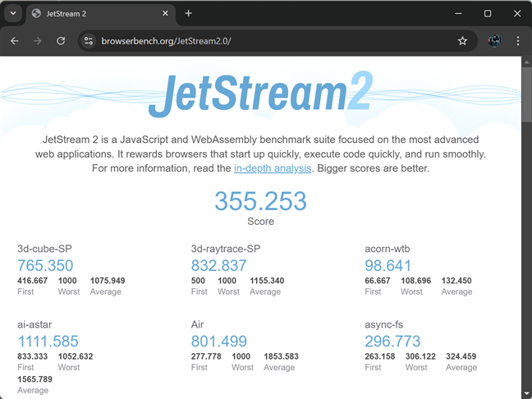Click 3d-raytrace-SP average value 1155.340
This screenshot has width=532, height=399.
267,281
